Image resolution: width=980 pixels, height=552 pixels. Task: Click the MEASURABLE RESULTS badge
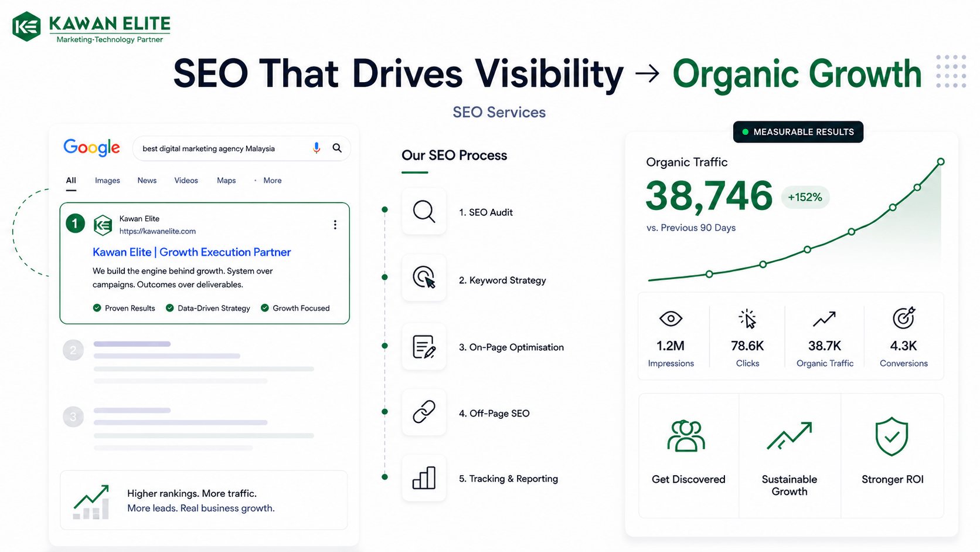[x=798, y=132]
